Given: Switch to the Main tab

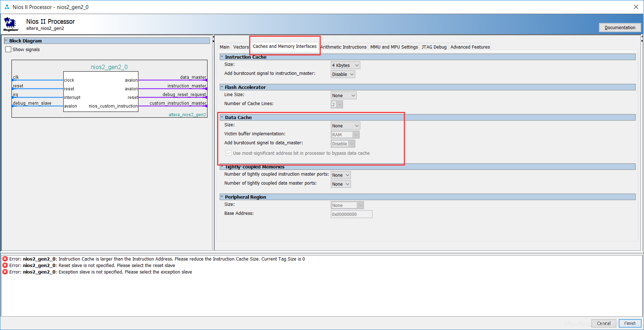Looking at the screenshot, I should point(224,47).
